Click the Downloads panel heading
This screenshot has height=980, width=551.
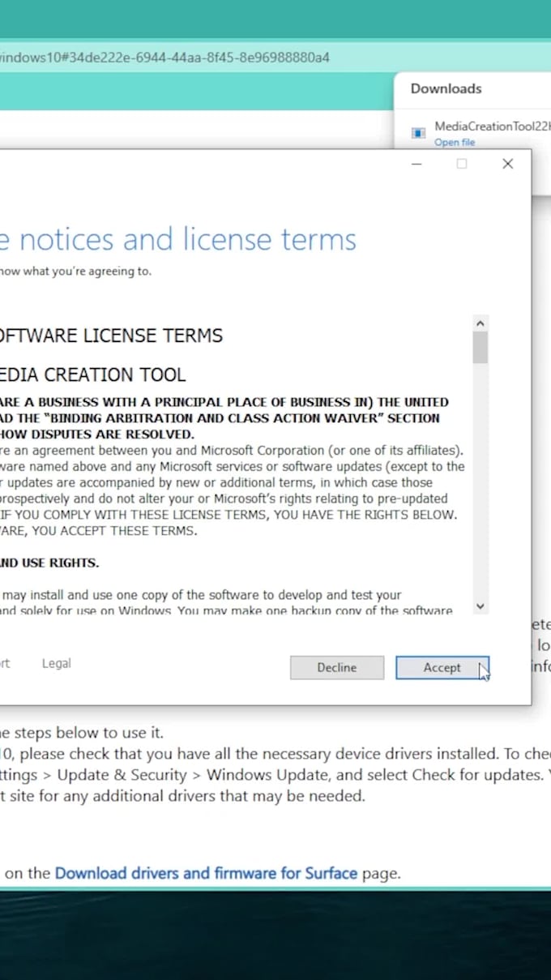point(446,88)
